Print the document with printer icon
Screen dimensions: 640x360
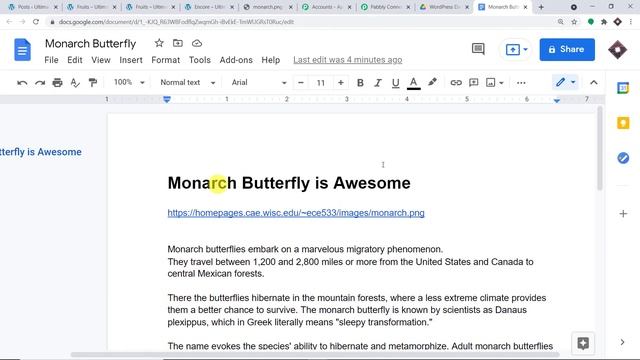[x=58, y=83]
